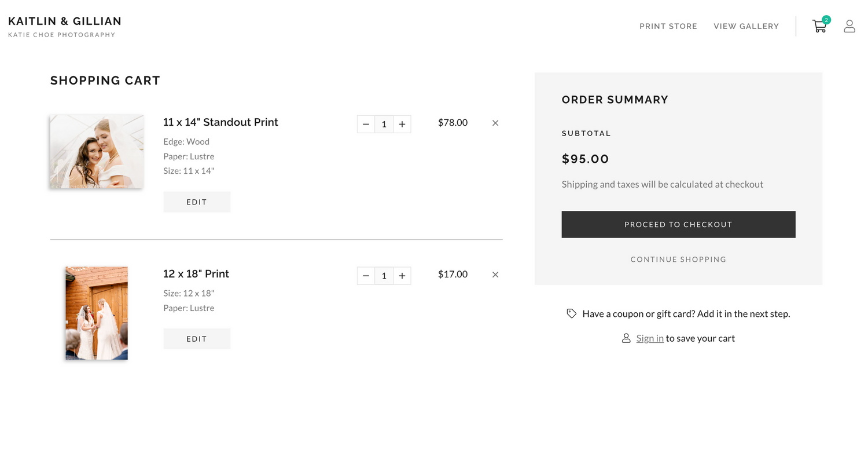Increase quantity of 12 x 18" Print
868x457 pixels.
[x=402, y=276]
